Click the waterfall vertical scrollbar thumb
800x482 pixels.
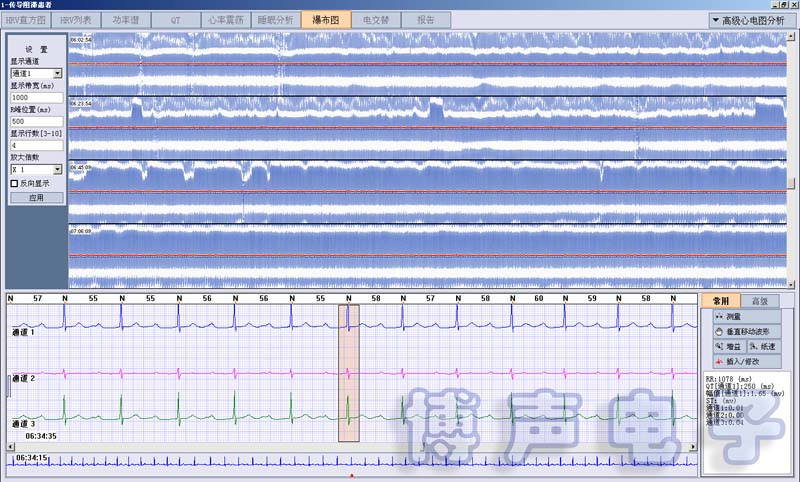click(791, 183)
